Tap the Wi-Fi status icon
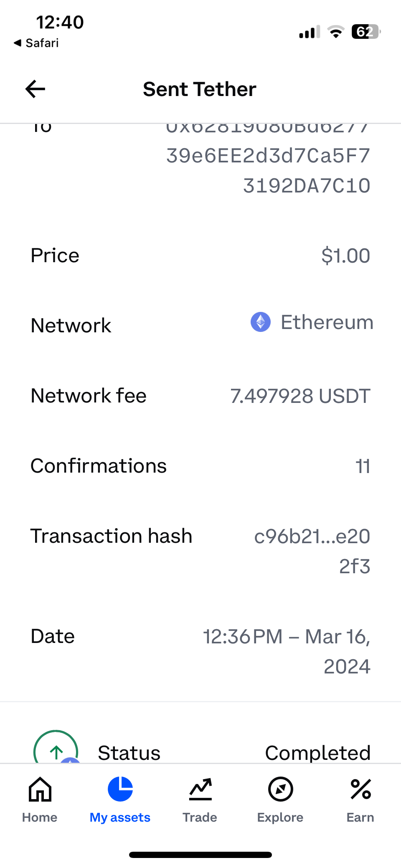 335,32
